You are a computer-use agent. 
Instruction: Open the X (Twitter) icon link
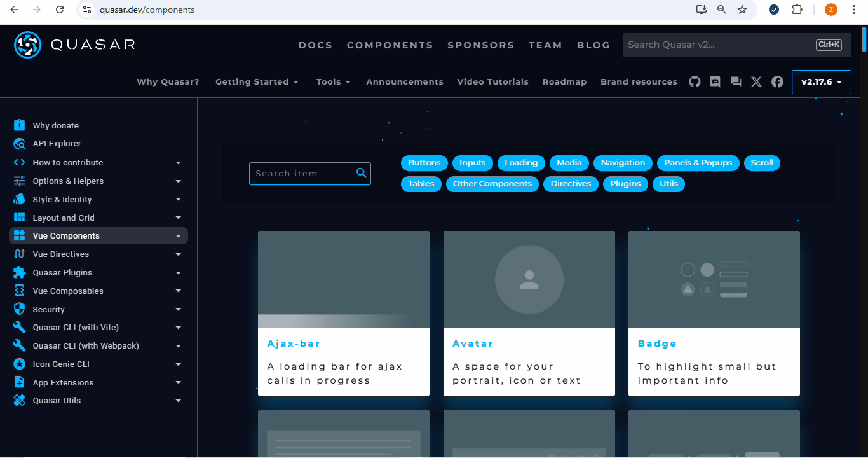[x=756, y=82]
